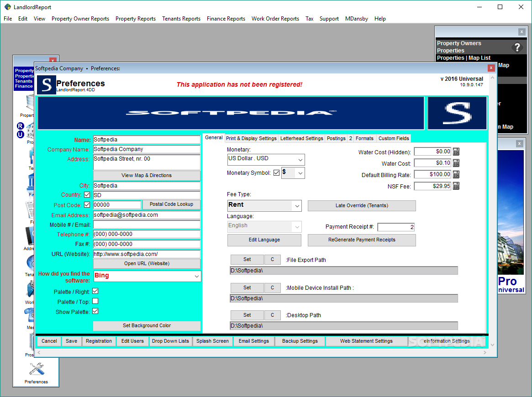Viewport: 532px width, 397px height.
Task: Open the Registration dialog button
Action: 99,341
